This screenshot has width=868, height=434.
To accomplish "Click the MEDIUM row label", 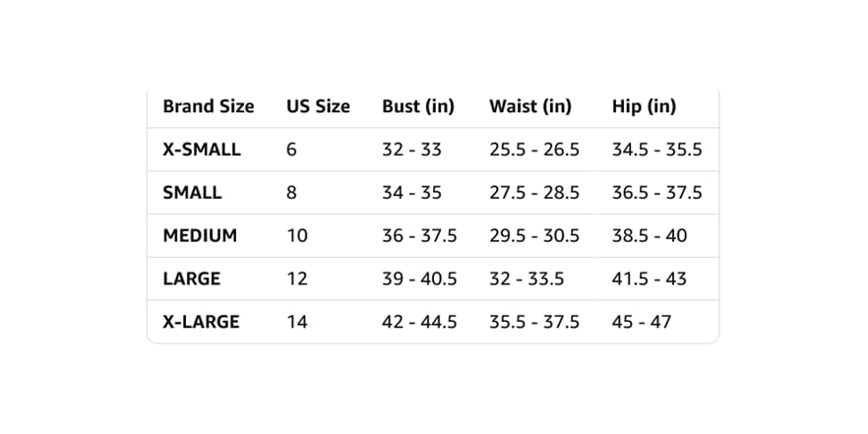I will (200, 236).
